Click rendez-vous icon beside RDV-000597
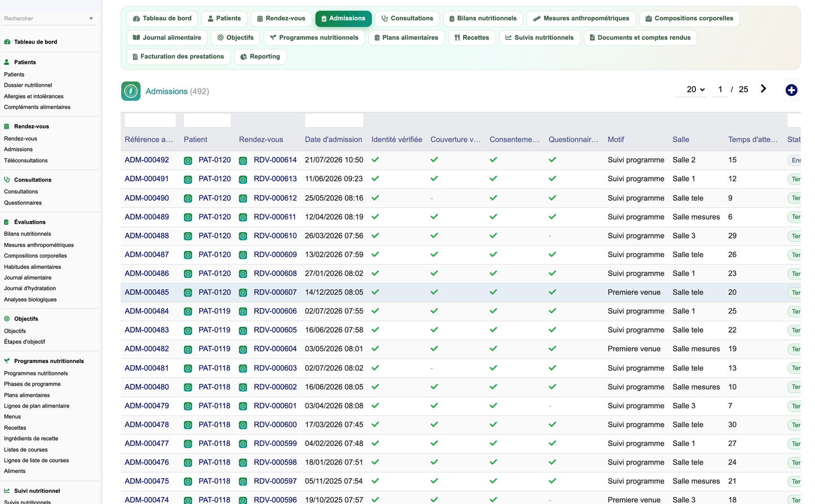The width and height of the screenshot is (815, 504). click(x=243, y=481)
